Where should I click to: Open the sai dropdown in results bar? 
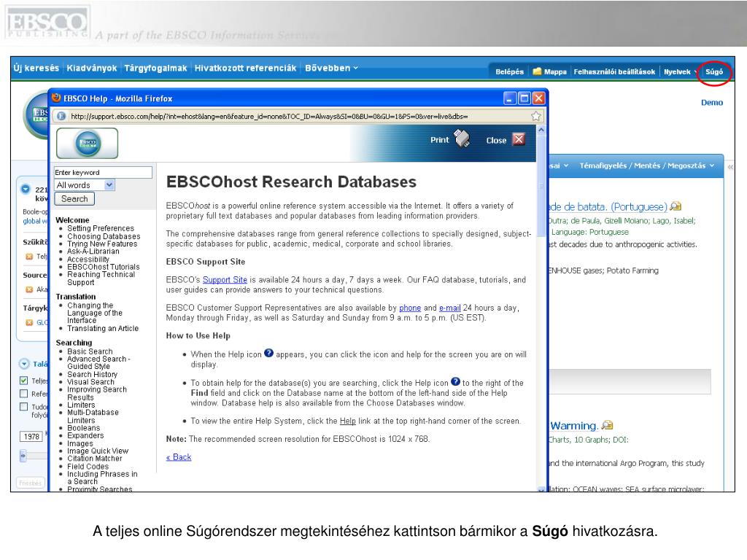(560, 166)
